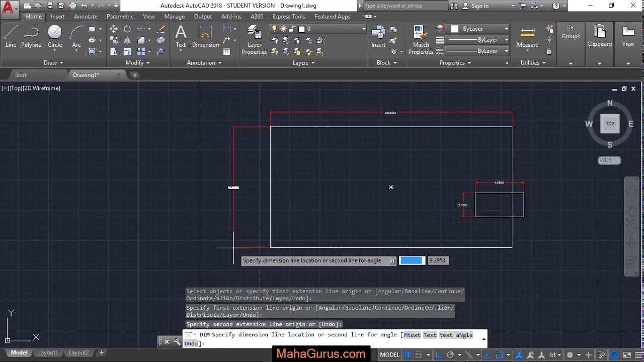Screen dimensions: 644x362
Task: Toggle MODEL space button in status bar
Action: pos(389,355)
